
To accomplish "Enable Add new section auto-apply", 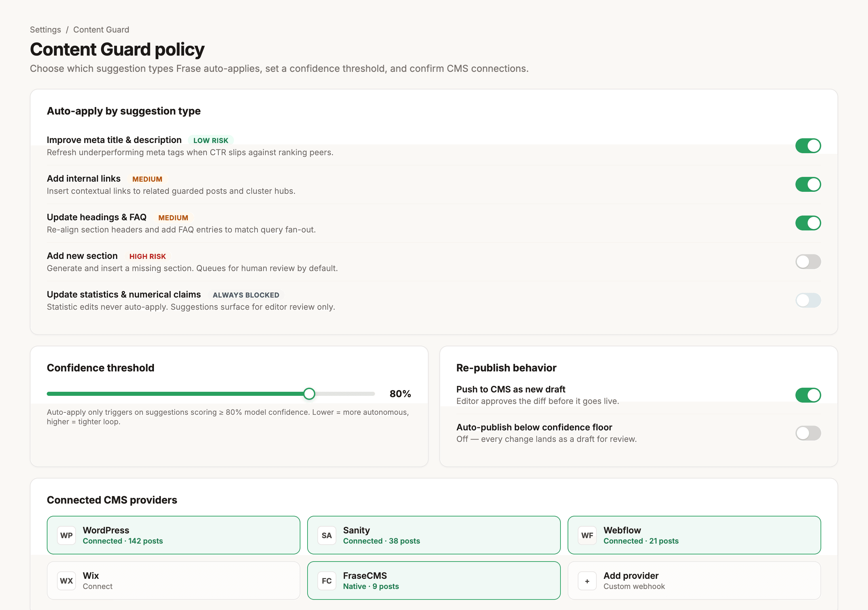I will point(808,262).
